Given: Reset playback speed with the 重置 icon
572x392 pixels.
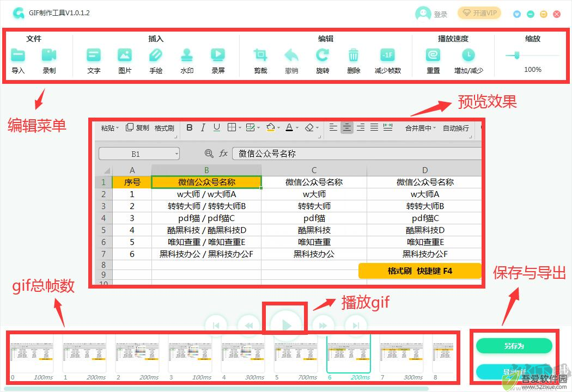Looking at the screenshot, I should 433,55.
